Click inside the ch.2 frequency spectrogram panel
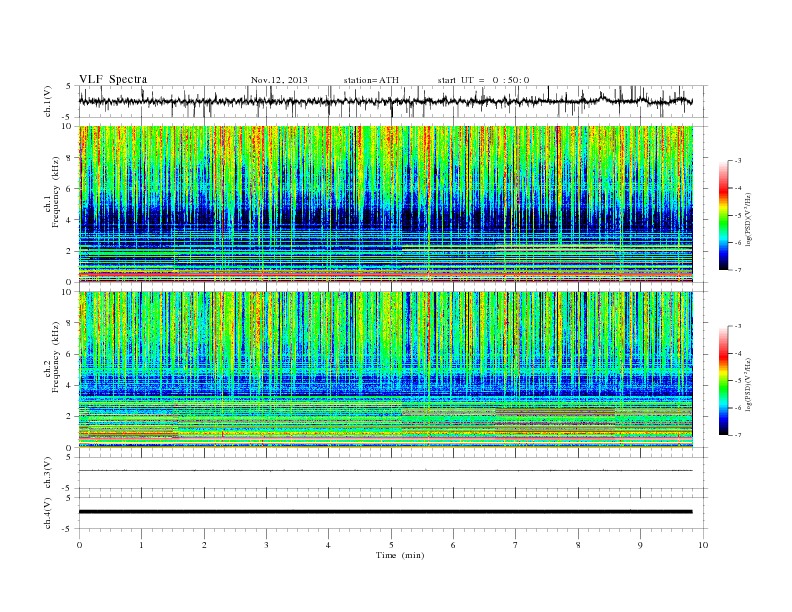 [x=385, y=370]
